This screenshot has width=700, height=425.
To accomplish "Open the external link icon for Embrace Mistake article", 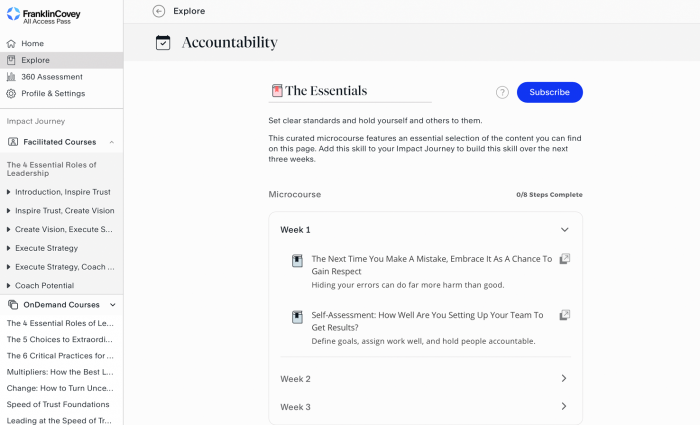I will click(564, 259).
